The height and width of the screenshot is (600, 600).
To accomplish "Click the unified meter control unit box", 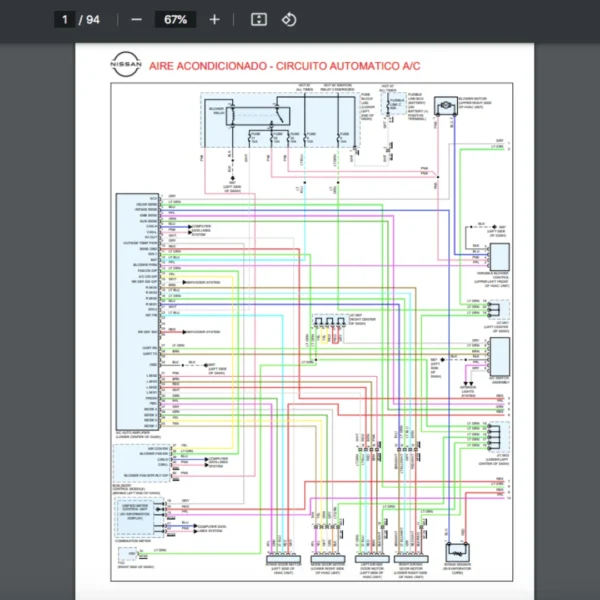I will tap(140, 510).
